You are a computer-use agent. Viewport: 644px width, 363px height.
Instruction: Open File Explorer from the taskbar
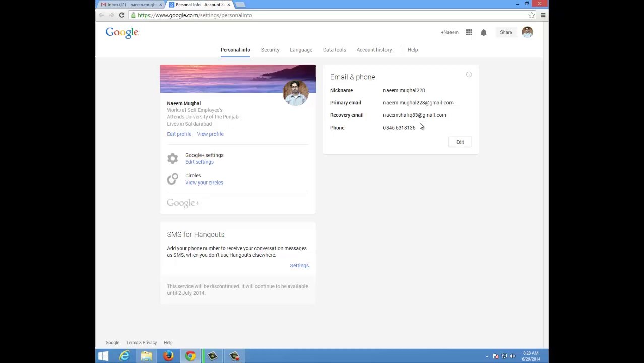pyautogui.click(x=147, y=356)
